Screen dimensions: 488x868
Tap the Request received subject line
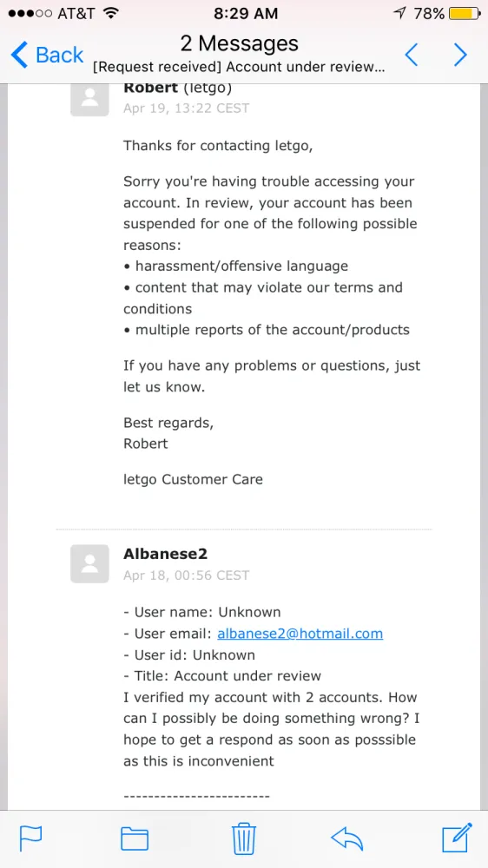239,68
